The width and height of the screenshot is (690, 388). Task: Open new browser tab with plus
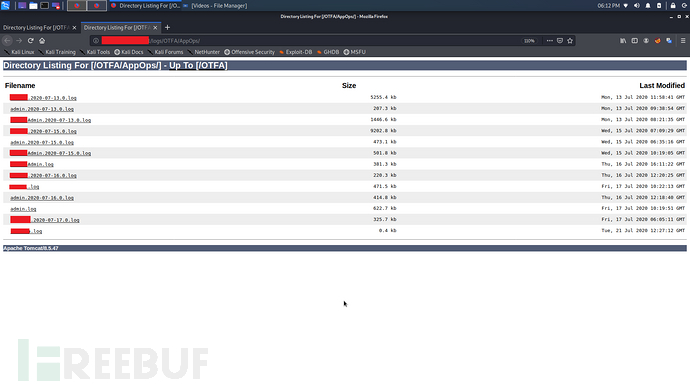click(167, 27)
